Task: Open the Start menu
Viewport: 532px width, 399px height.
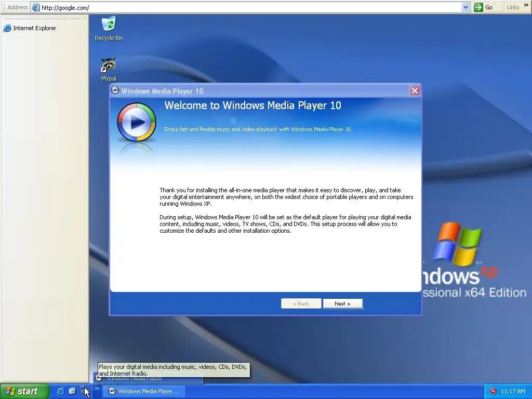Action: click(24, 391)
